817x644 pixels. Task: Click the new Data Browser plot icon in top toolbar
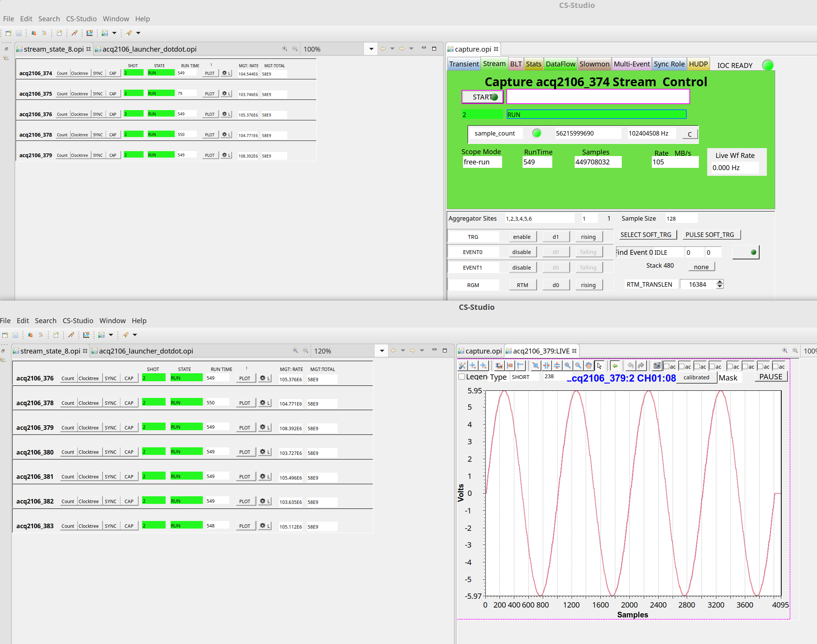click(90, 33)
